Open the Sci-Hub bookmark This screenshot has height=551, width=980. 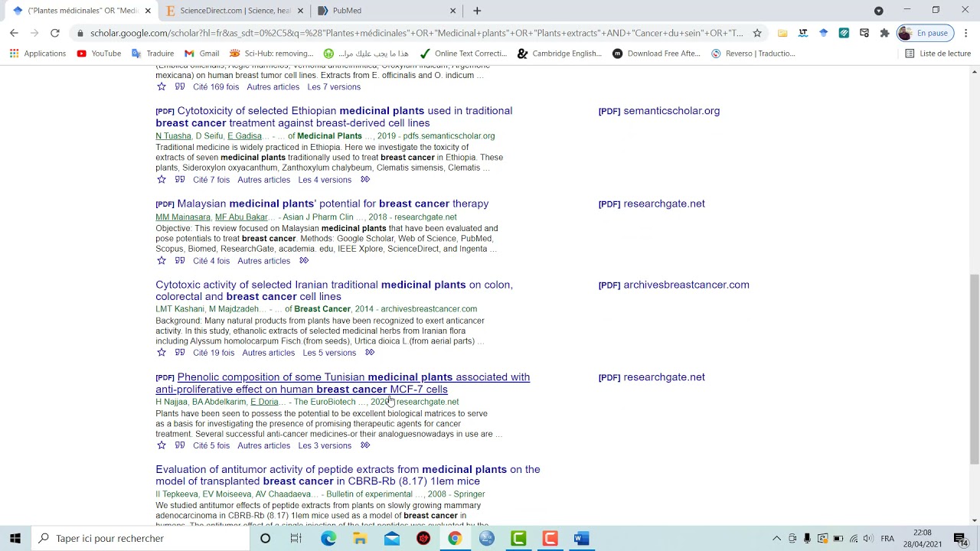pyautogui.click(x=272, y=54)
